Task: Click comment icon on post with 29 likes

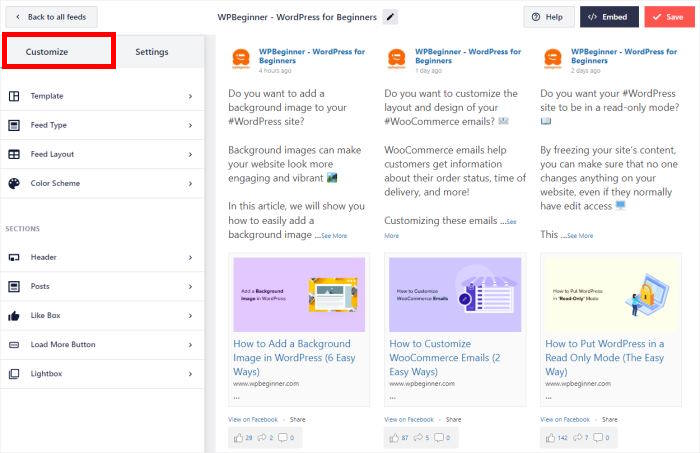Action: pyautogui.click(x=283, y=437)
